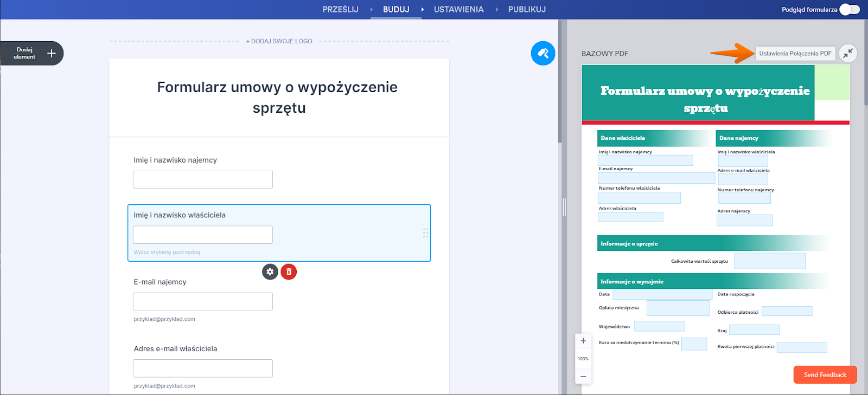Click BAZOWY PDF label
The height and width of the screenshot is (395, 868).
coord(605,54)
